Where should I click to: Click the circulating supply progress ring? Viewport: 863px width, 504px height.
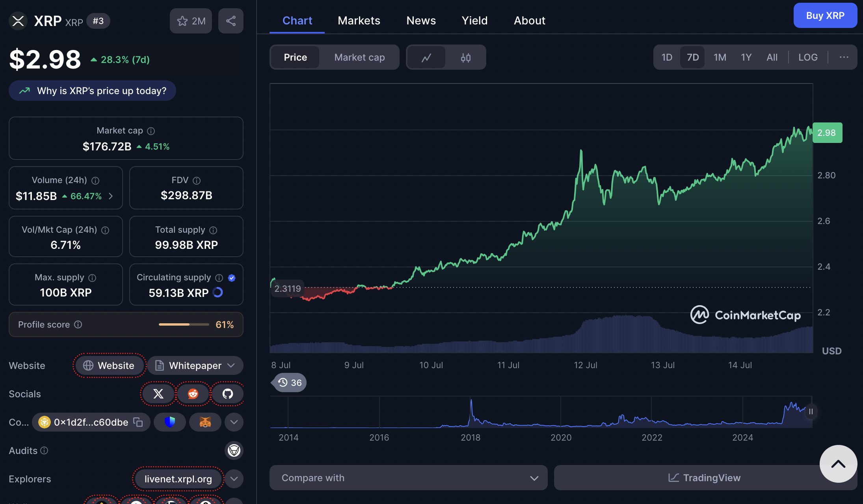[218, 293]
